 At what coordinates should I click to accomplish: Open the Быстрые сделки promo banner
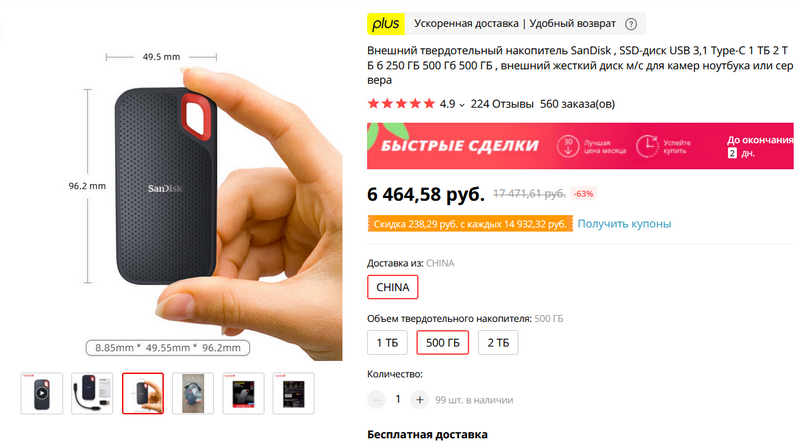tap(580, 146)
